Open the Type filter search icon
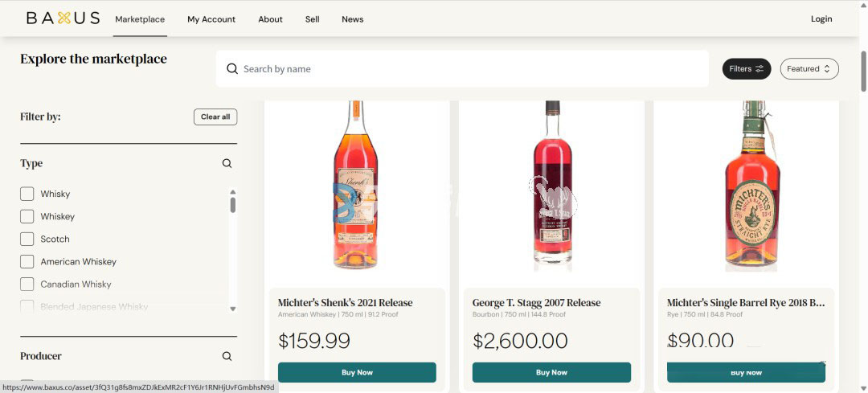Image resolution: width=868 pixels, height=393 pixels. pyautogui.click(x=227, y=163)
